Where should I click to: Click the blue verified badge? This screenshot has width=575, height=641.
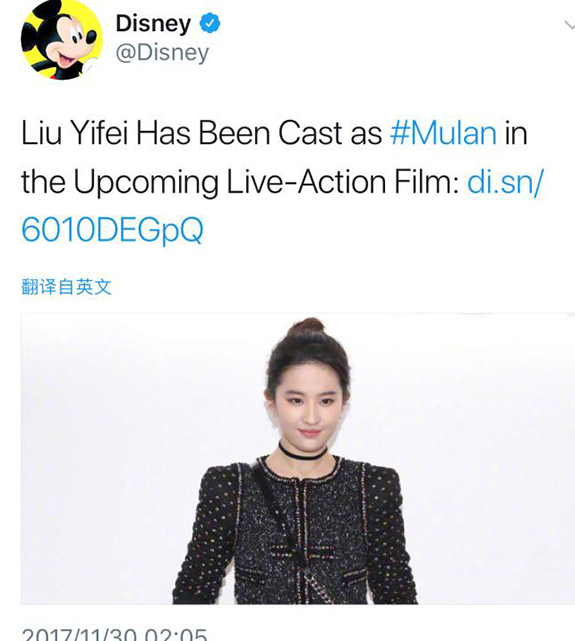pyautogui.click(x=210, y=23)
